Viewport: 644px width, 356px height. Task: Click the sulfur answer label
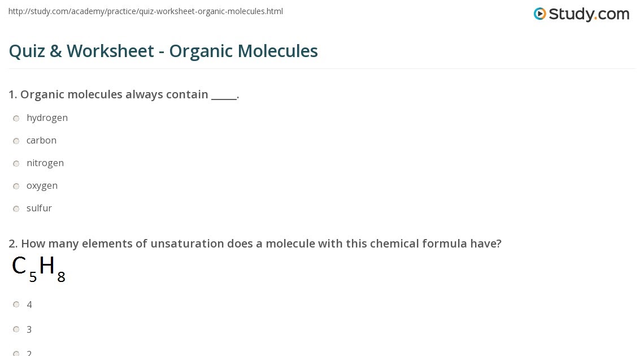click(40, 208)
